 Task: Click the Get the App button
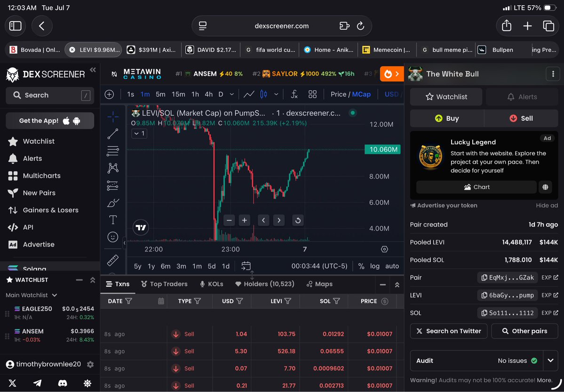click(x=50, y=121)
